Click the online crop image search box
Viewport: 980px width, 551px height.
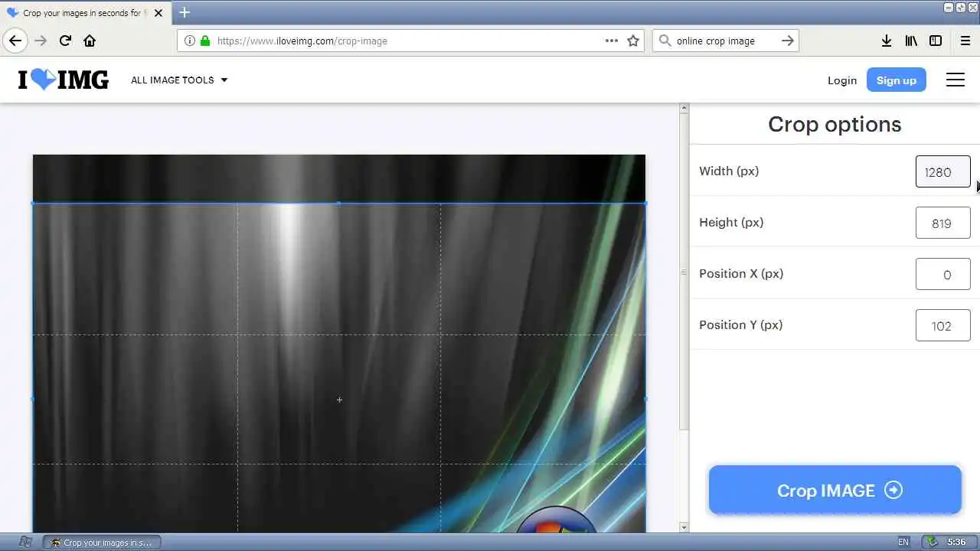pos(725,41)
